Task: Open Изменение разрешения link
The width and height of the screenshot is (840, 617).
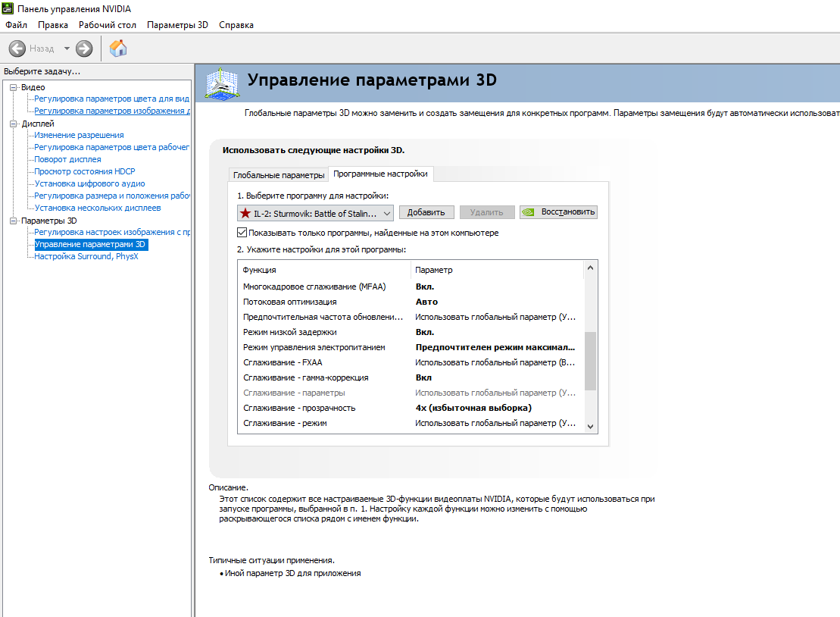Action: tap(79, 135)
